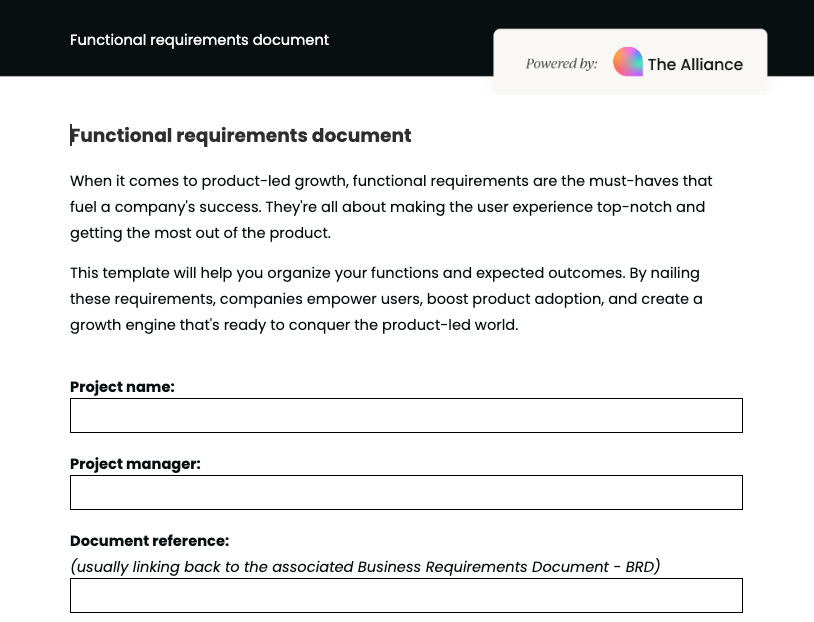Click the 'Project name:' label
Screen dimensions: 814x622
point(123,387)
